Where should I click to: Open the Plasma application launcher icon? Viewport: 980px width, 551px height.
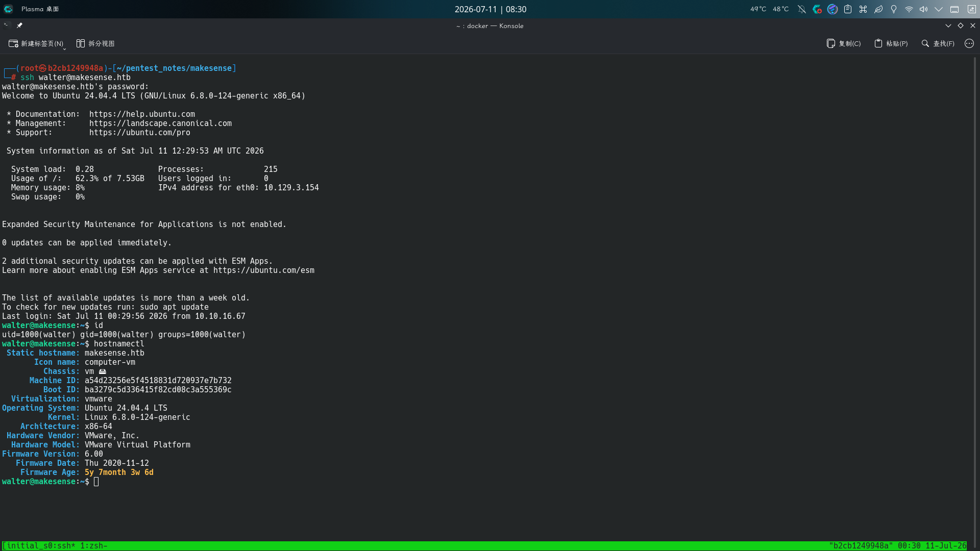(8, 9)
